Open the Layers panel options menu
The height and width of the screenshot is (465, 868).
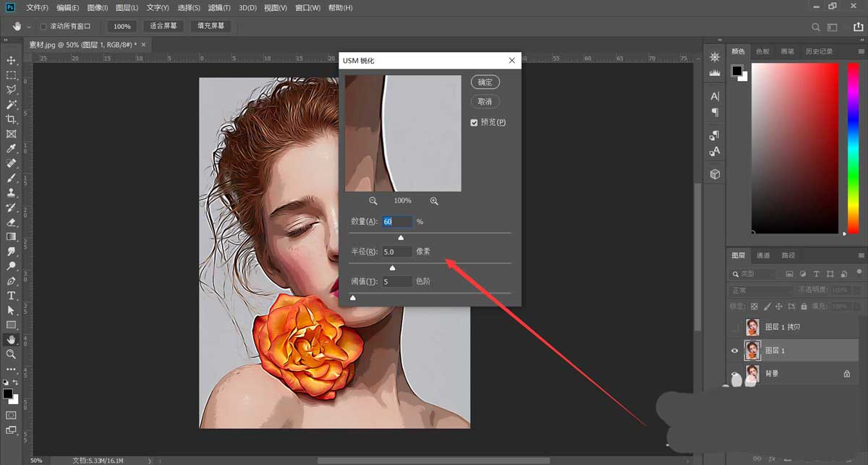click(861, 255)
